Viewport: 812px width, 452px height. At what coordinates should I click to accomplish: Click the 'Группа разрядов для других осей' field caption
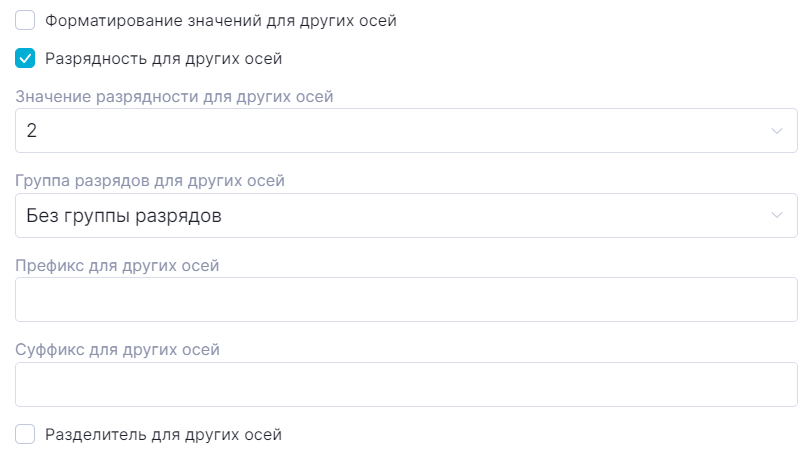151,181
